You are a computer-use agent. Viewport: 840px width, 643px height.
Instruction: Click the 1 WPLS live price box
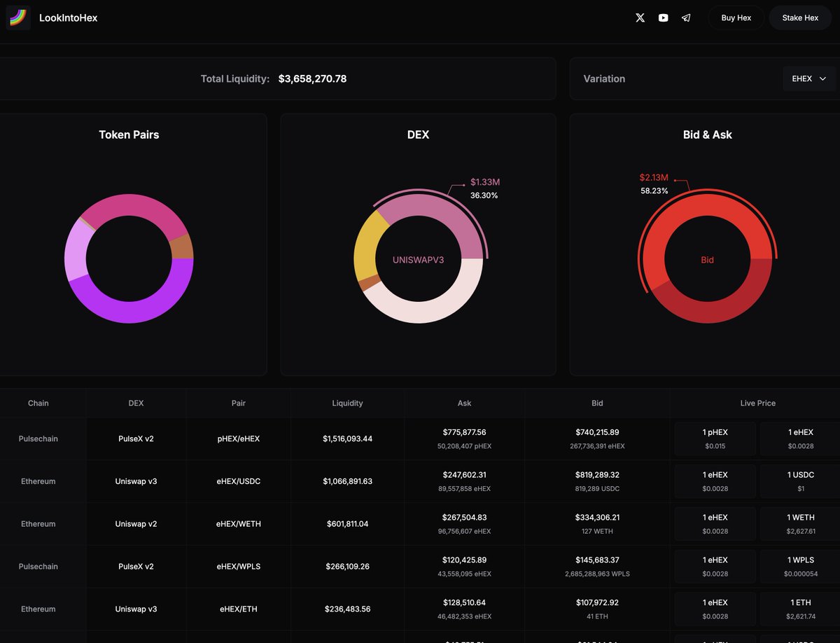point(801,567)
